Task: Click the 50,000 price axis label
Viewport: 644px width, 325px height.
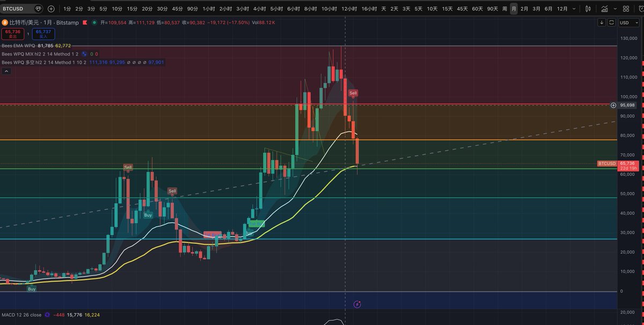Action: pos(628,194)
